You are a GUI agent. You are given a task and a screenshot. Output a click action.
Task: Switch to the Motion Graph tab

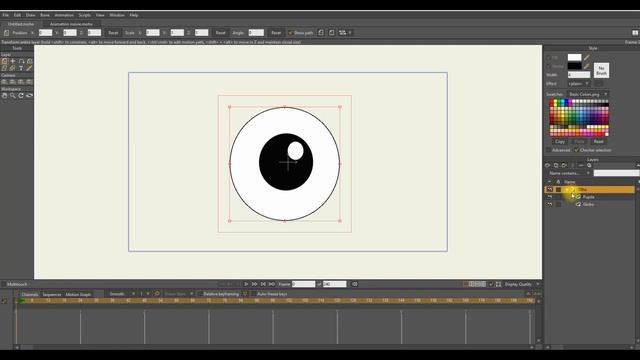coord(78,294)
